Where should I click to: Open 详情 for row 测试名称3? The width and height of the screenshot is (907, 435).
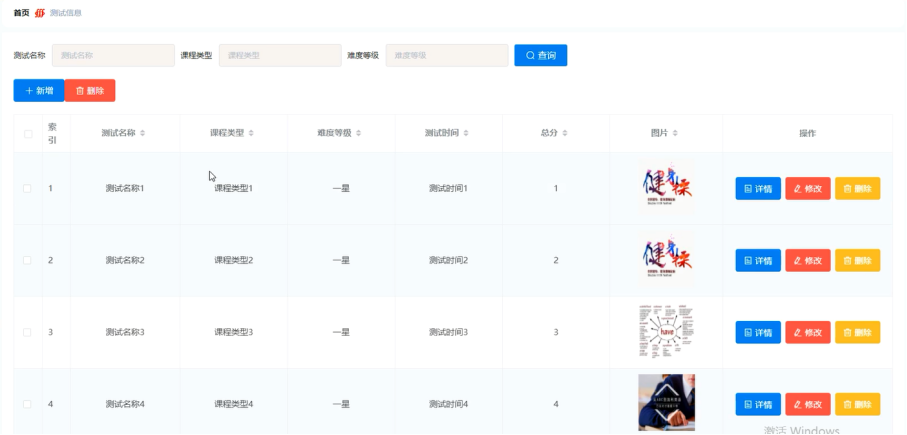point(758,332)
